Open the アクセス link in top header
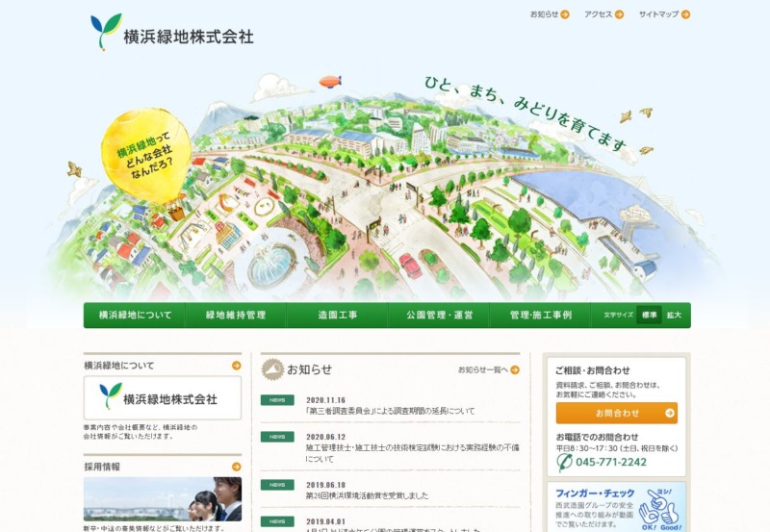The width and height of the screenshot is (770, 532). click(x=603, y=14)
